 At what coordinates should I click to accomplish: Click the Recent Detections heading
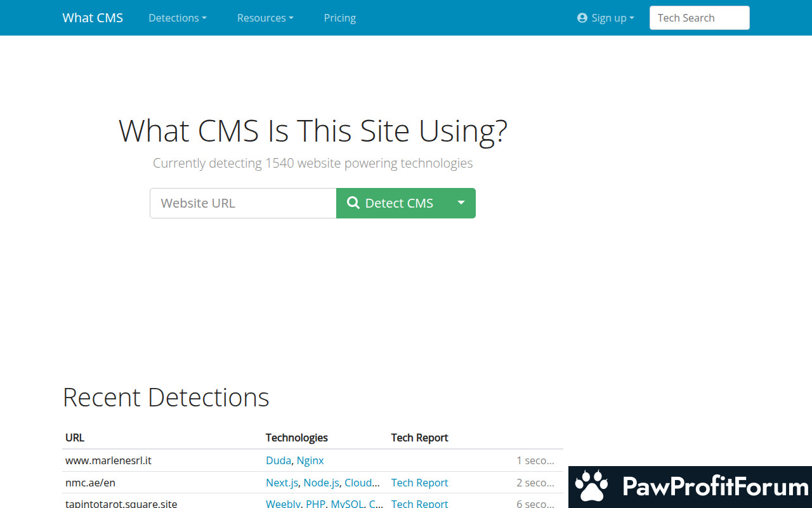coord(166,398)
